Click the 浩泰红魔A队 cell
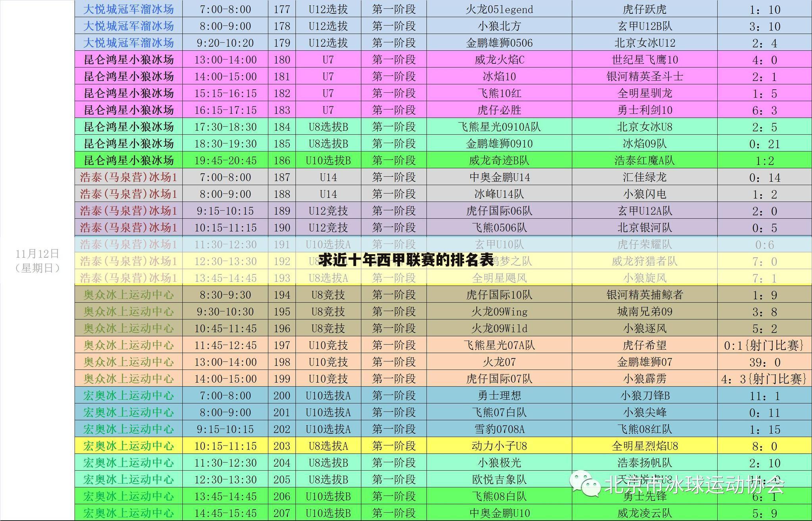812x521 pixels. [x=645, y=161]
